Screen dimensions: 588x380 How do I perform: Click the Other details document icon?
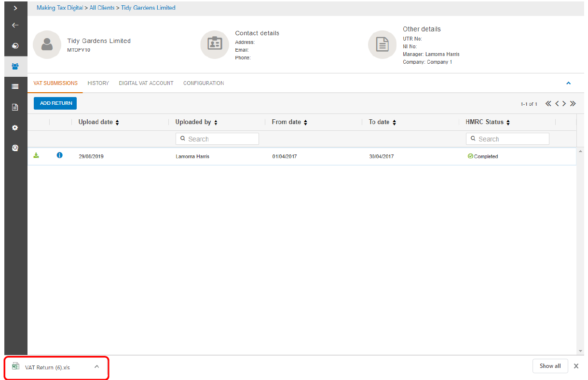coord(382,45)
